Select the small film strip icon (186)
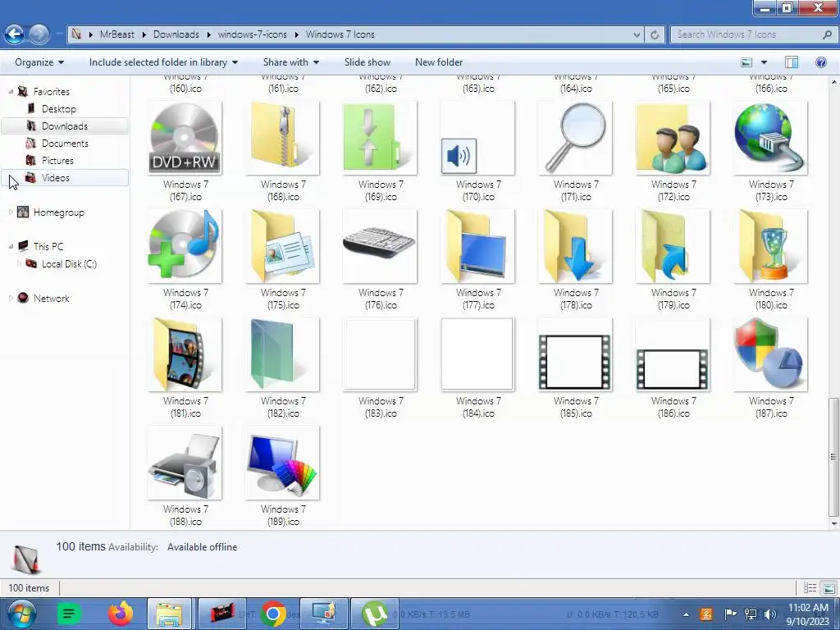The width and height of the screenshot is (840, 630). 673,354
